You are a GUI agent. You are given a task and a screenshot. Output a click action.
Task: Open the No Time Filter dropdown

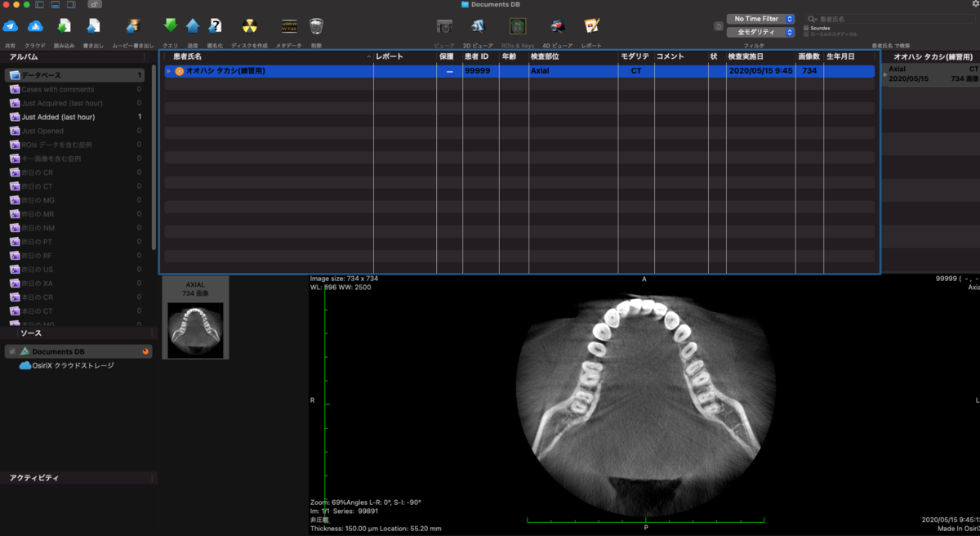pos(760,19)
